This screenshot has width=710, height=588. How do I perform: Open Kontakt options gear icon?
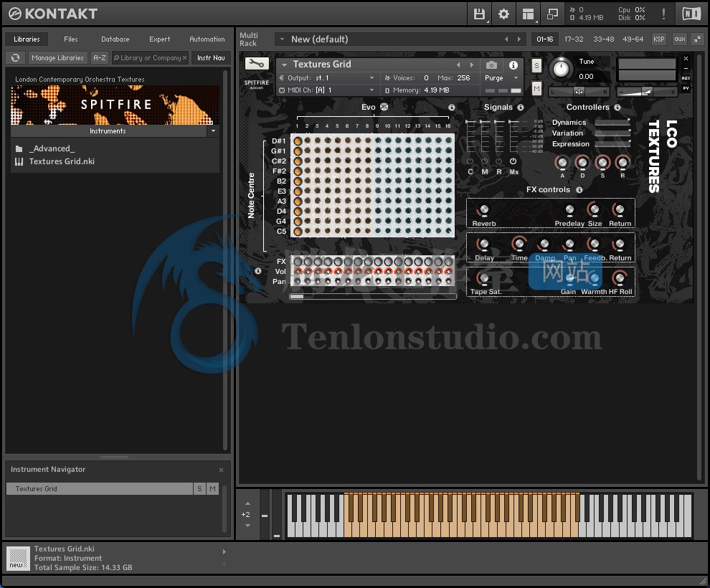coord(503,14)
